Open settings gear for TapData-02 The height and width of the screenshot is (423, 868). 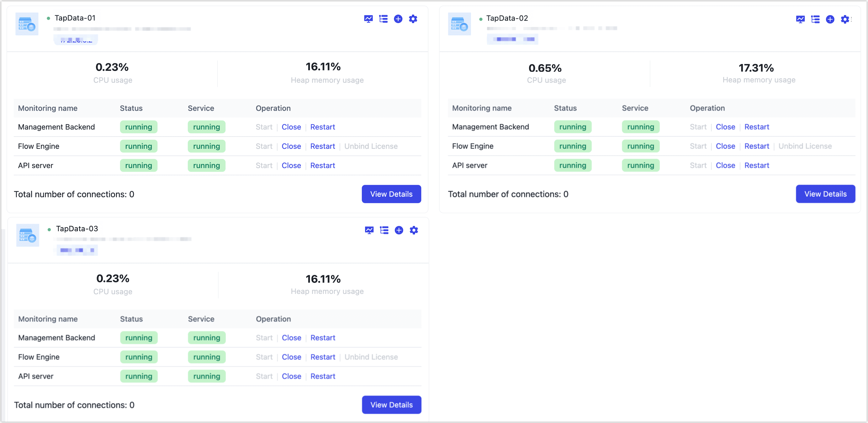pos(845,19)
